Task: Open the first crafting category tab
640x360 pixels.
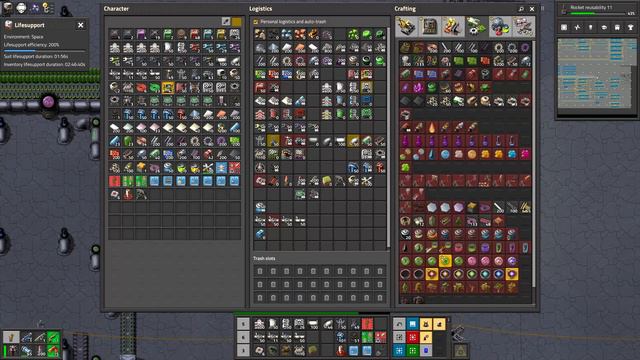Action: (x=406, y=27)
